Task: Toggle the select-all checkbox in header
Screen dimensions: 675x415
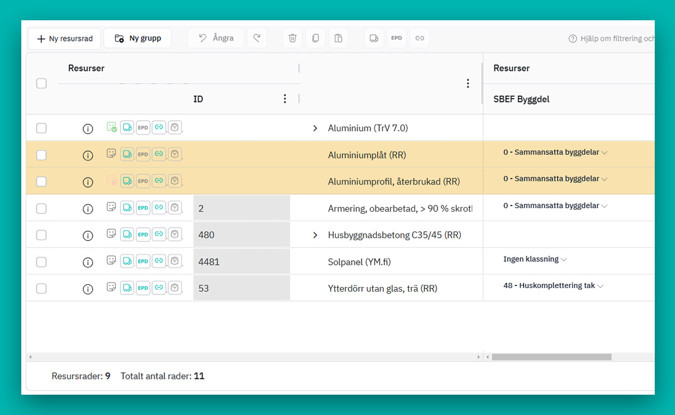Action: point(41,83)
